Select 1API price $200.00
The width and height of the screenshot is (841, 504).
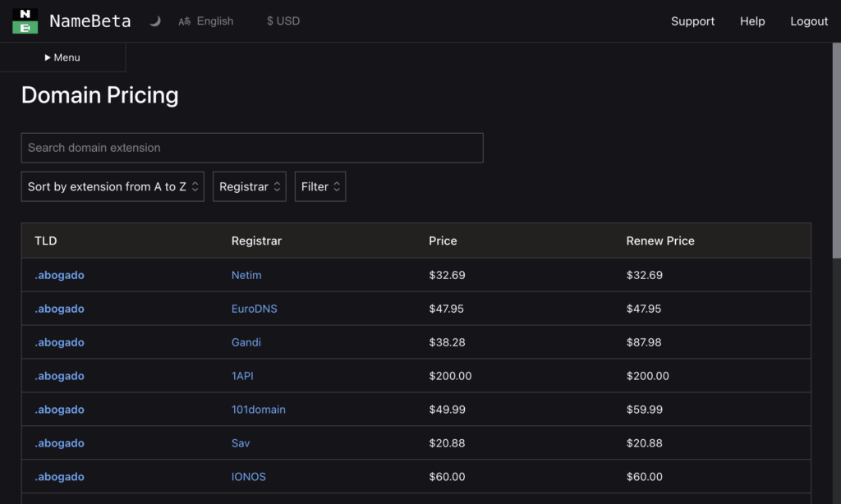click(x=451, y=376)
